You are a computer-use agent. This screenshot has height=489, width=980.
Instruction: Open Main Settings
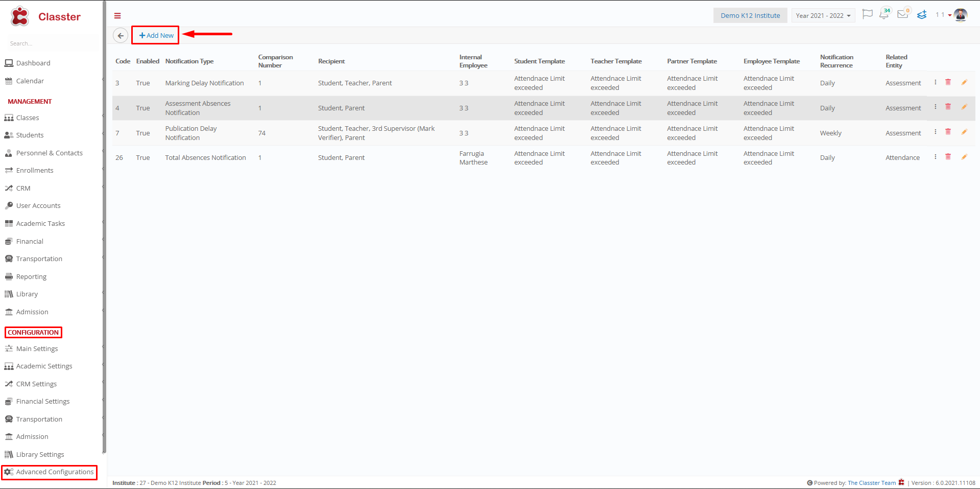click(x=37, y=348)
